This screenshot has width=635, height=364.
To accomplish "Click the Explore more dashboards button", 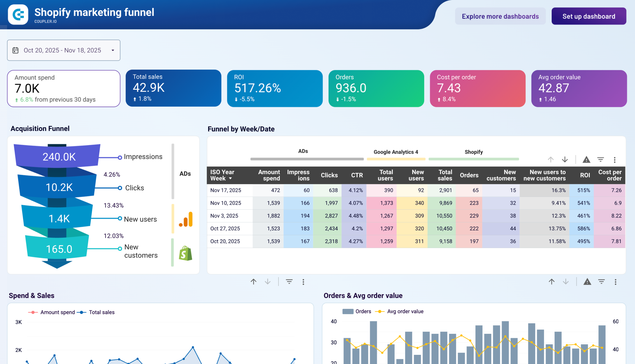I will pos(500,16).
